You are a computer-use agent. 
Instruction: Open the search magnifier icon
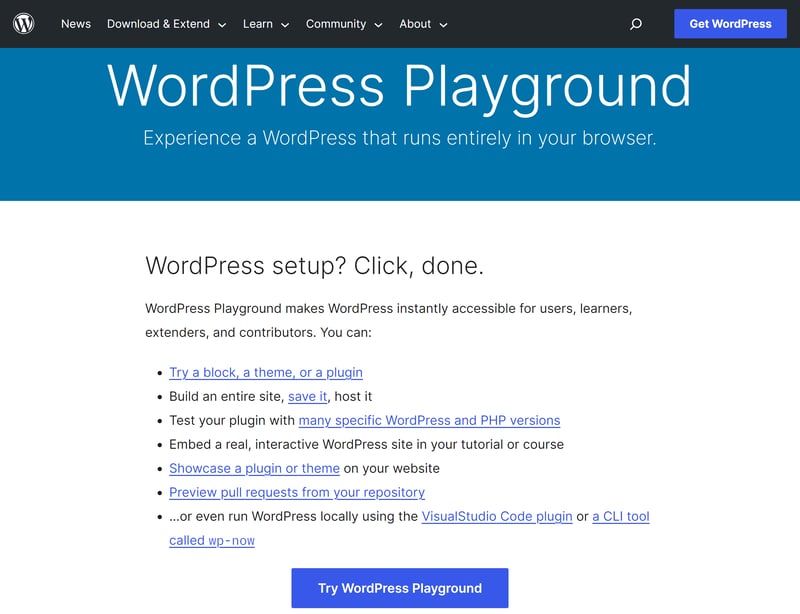(x=636, y=24)
